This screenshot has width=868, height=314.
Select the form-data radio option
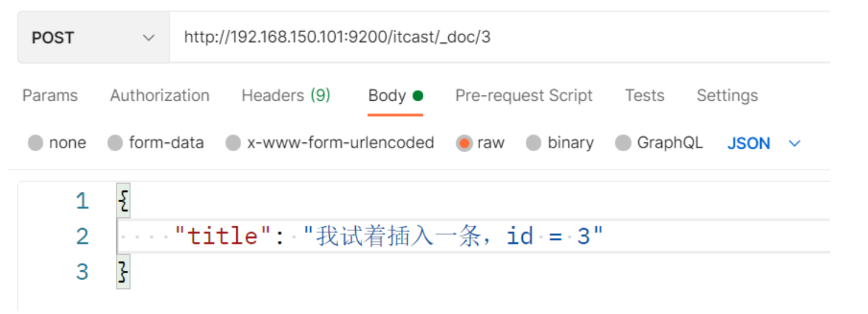115,143
